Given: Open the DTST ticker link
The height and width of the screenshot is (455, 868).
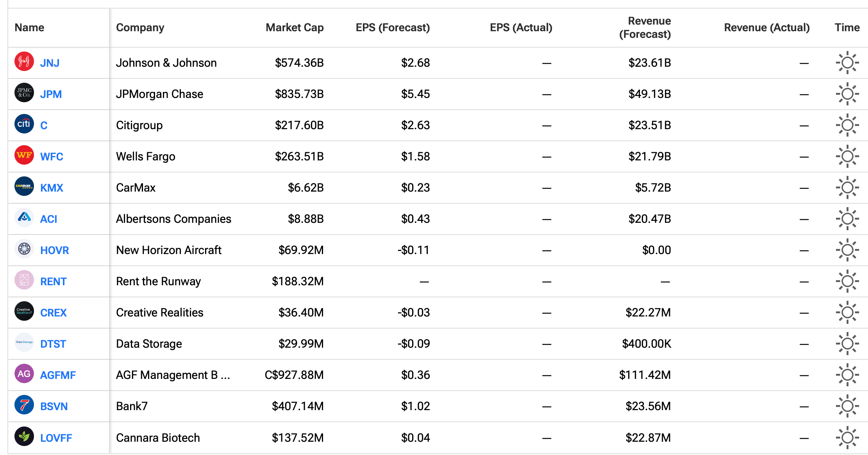Looking at the screenshot, I should tap(53, 344).
